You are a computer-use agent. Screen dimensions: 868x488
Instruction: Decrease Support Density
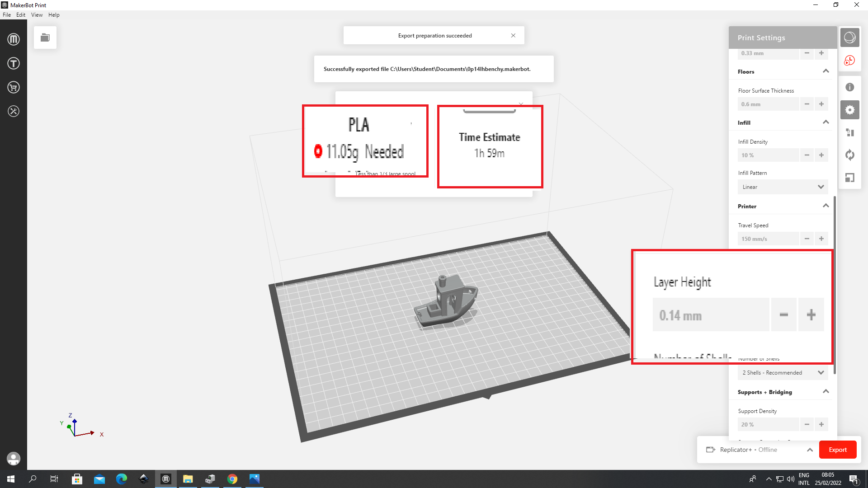click(807, 424)
